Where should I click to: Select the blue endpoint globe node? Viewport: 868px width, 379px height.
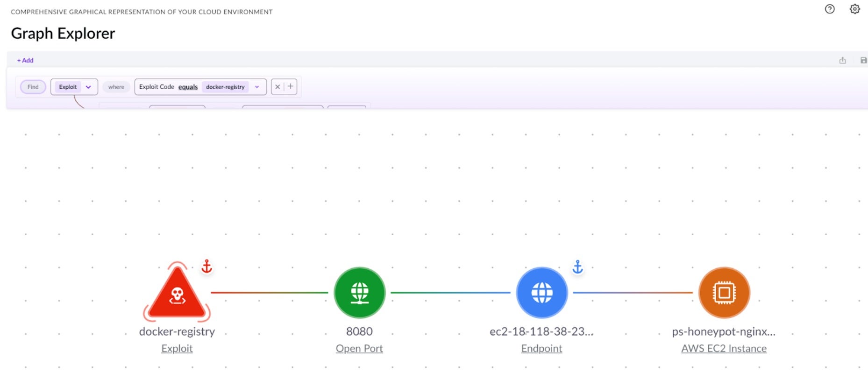pyautogui.click(x=541, y=293)
